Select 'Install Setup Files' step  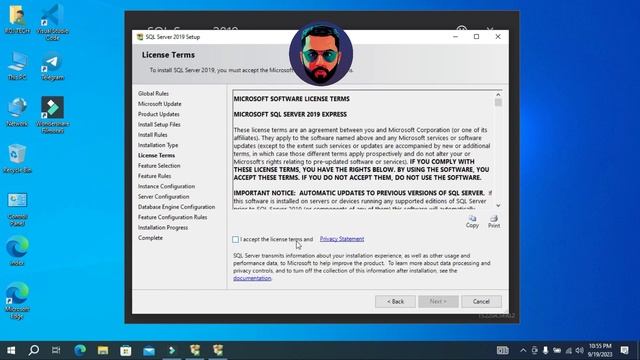click(x=159, y=124)
